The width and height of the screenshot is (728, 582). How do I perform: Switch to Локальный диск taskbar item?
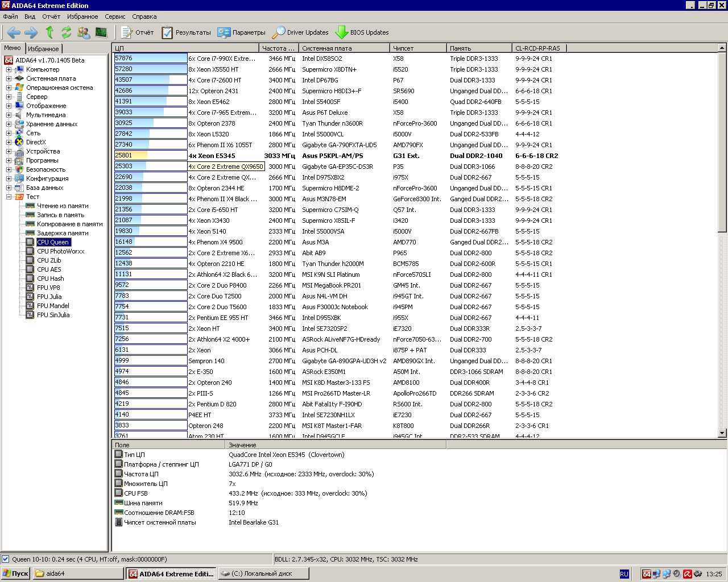264,573
